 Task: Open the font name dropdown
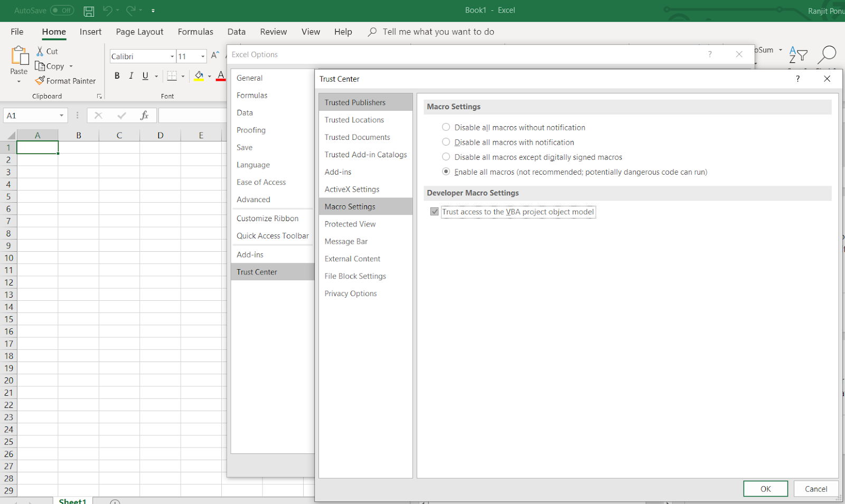[172, 56]
